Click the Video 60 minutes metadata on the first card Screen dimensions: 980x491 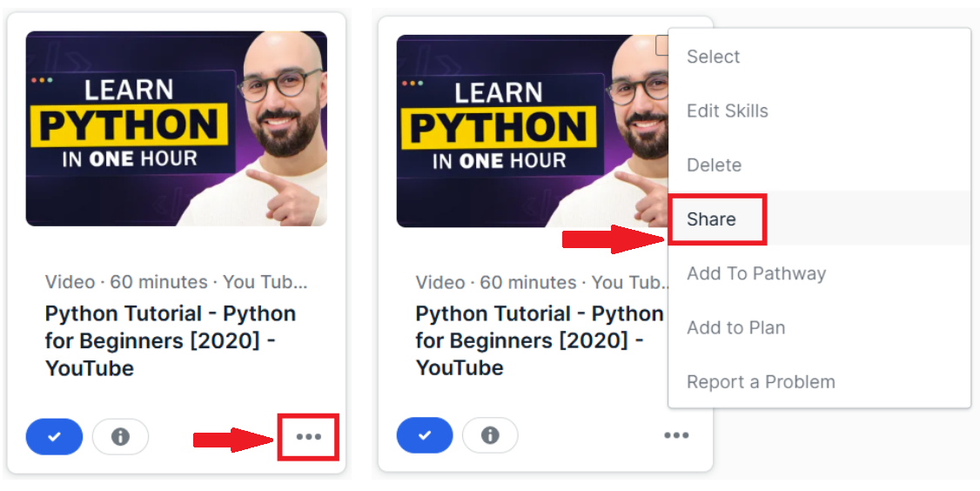176,282
